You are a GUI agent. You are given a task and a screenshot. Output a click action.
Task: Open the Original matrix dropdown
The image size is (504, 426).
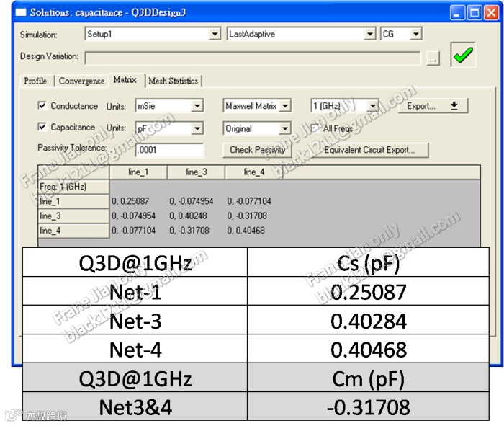(x=285, y=129)
